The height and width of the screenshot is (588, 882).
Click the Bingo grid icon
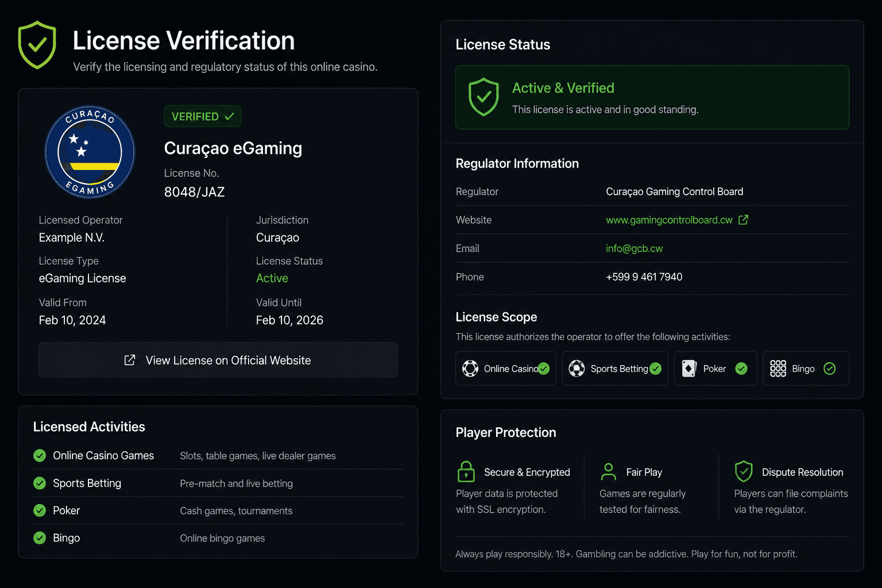(778, 369)
